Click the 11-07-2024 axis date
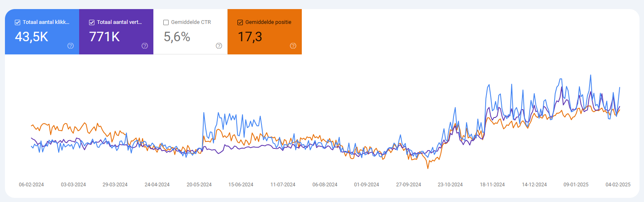The image size is (644, 202). (283, 185)
